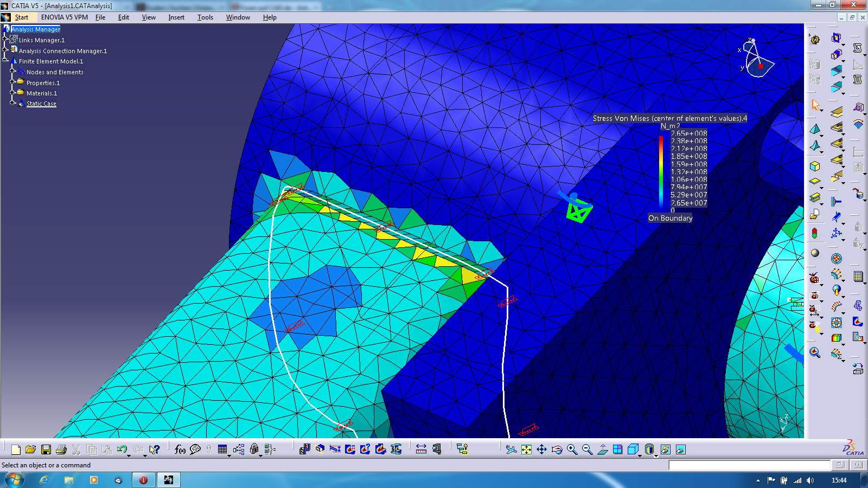Open the View menu
Image resolution: width=868 pixels, height=488 pixels.
[149, 17]
